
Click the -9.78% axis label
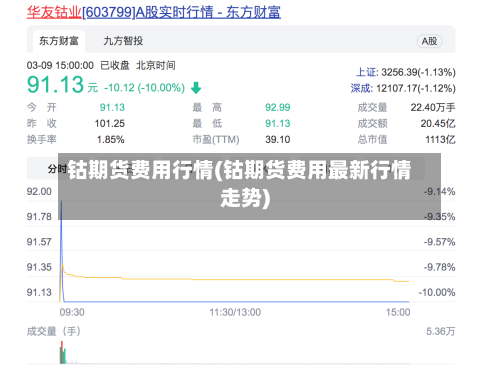439,267
